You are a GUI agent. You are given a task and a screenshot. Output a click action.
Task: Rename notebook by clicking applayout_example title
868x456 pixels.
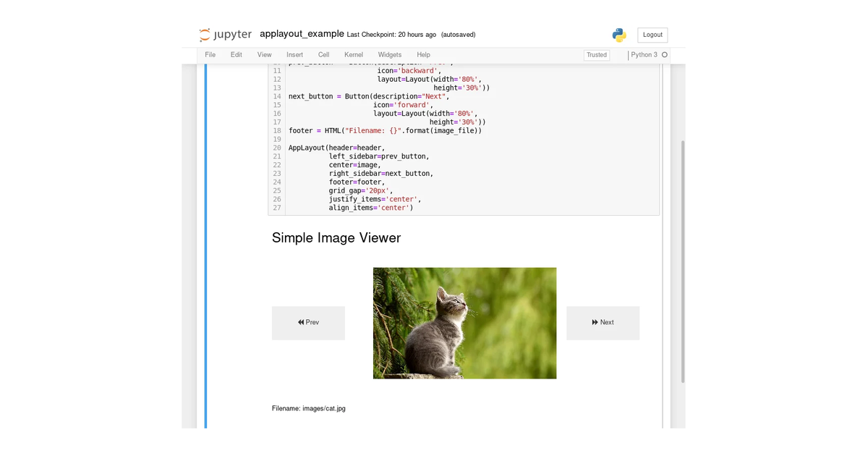click(x=302, y=34)
